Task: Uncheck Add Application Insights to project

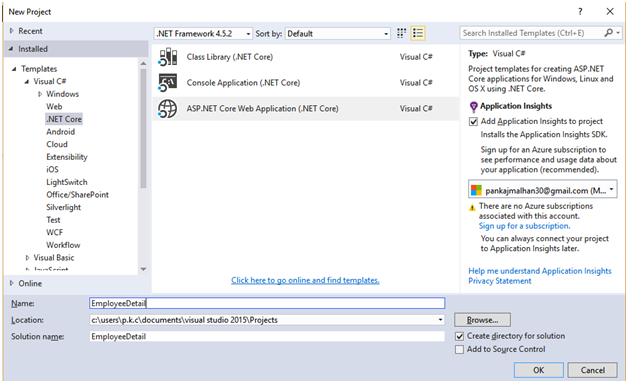Action: [x=473, y=122]
